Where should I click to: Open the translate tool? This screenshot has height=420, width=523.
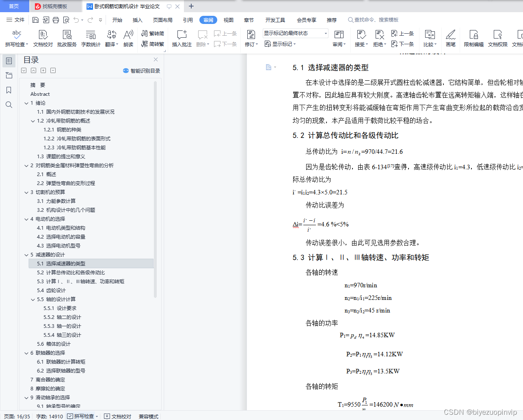(111, 38)
